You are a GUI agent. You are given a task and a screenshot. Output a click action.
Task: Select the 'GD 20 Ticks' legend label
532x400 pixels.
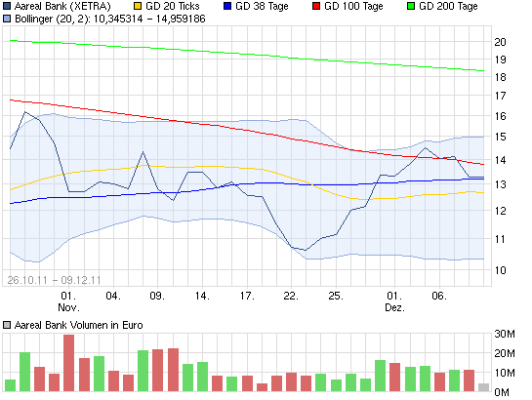[173, 6]
